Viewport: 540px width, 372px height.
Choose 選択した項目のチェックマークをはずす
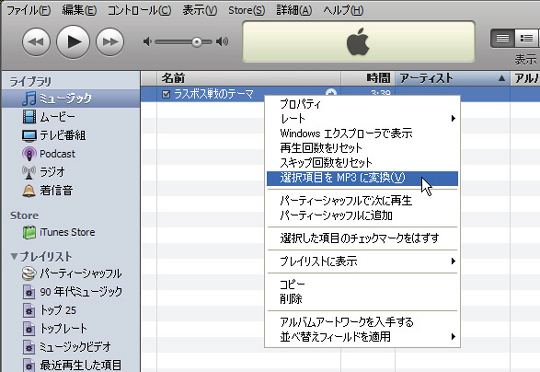click(362, 238)
